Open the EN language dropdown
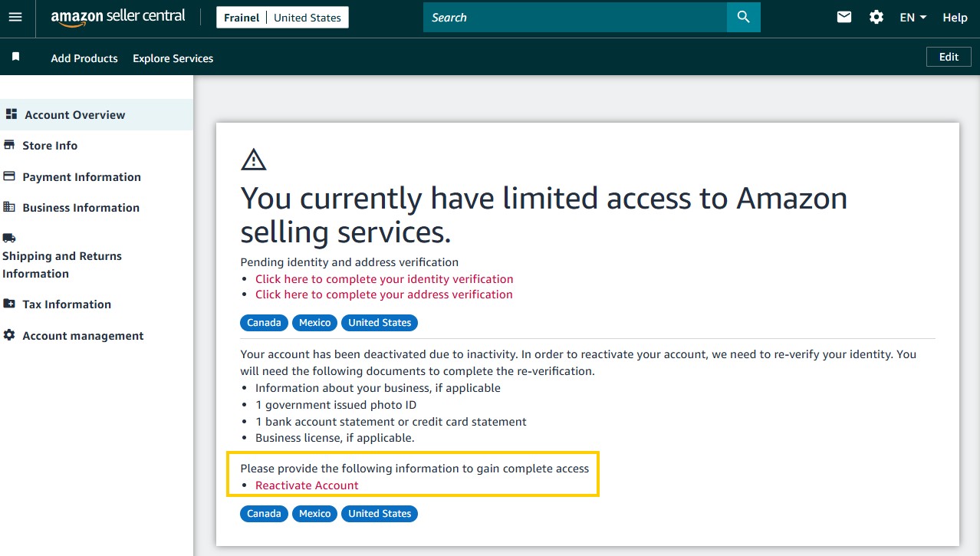 coord(913,17)
